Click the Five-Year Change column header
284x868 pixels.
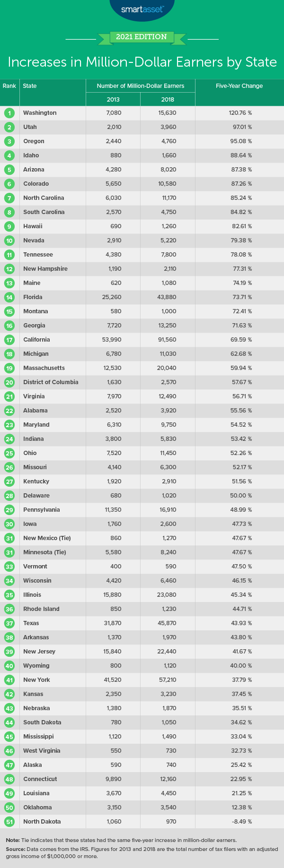[x=239, y=86]
